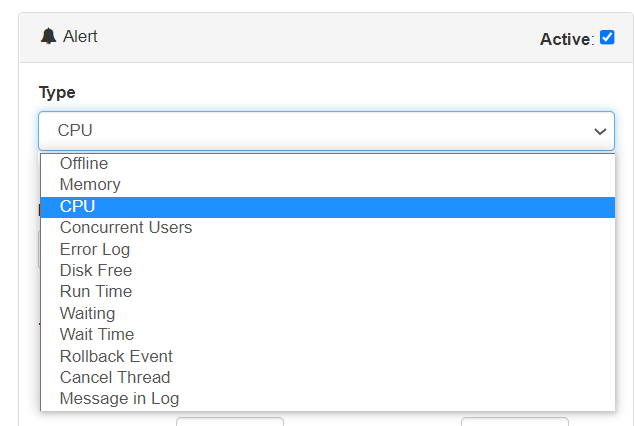
Task: Choose Disk Free alert type
Action: [96, 270]
